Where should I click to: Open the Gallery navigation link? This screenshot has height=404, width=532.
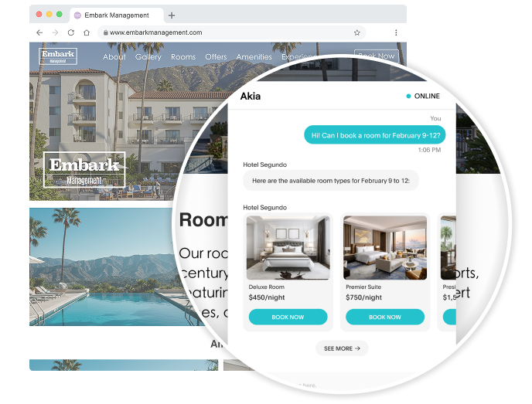[148, 56]
